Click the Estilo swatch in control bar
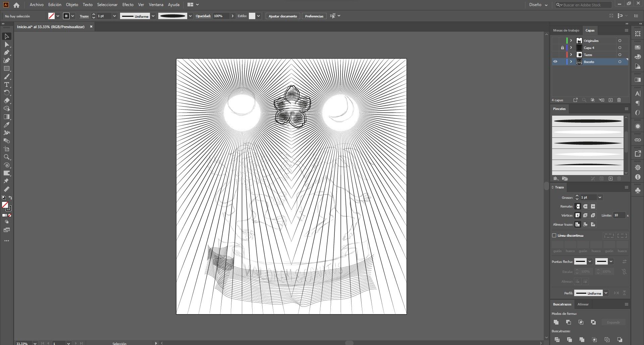The width and height of the screenshot is (644, 345). 252,16
